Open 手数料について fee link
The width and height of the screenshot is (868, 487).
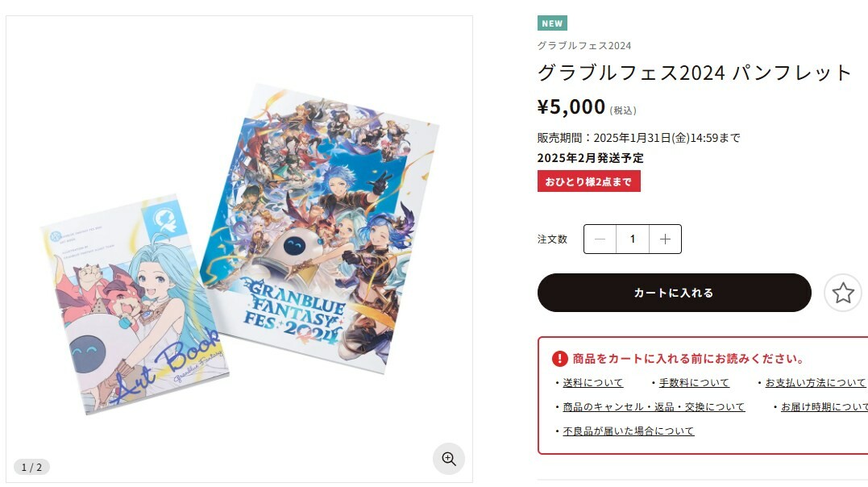coord(694,383)
